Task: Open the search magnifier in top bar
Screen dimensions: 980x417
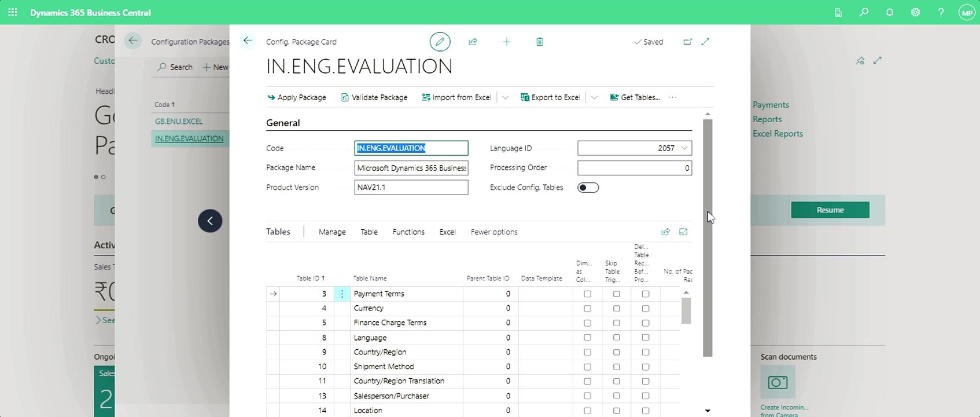Action: (864, 12)
